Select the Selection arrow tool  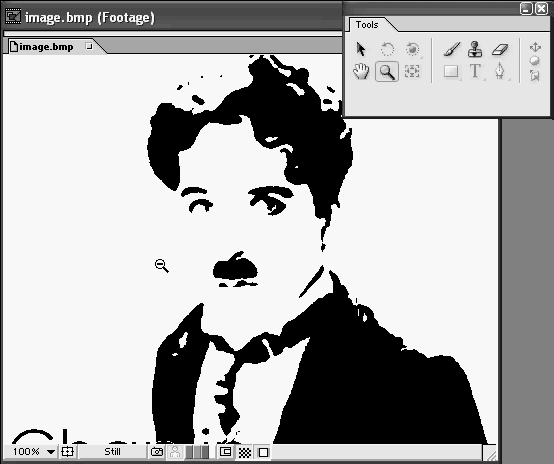tap(361, 49)
